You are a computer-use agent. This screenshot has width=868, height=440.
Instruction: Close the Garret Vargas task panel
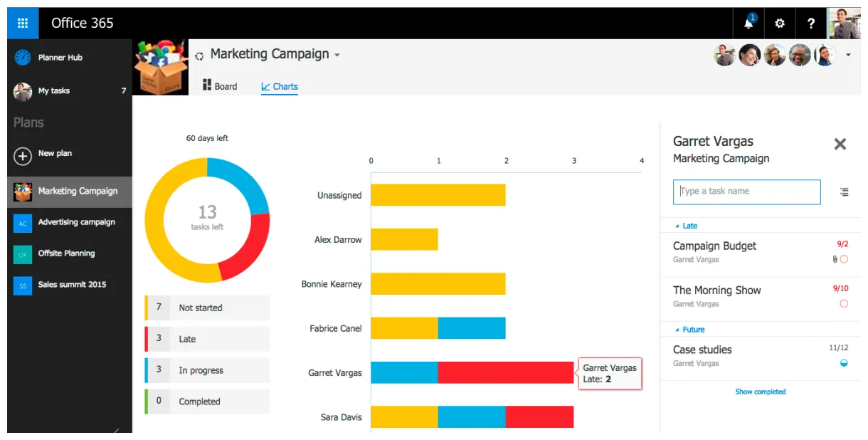click(x=840, y=144)
